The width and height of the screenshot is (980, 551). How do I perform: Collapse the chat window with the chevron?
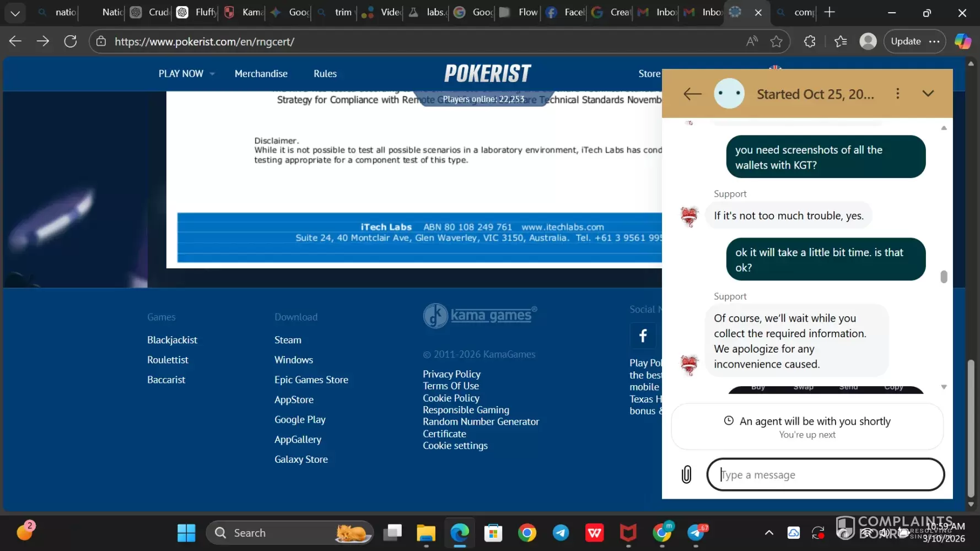(x=928, y=94)
